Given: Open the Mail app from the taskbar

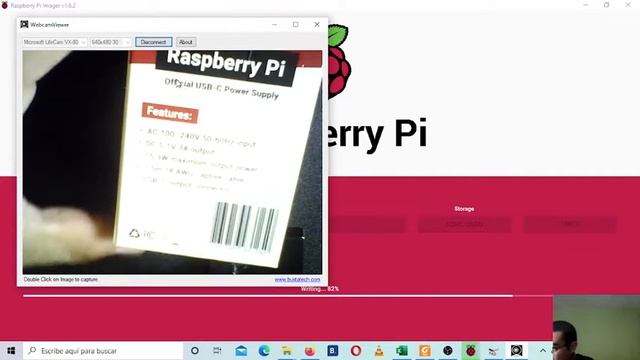Looking at the screenshot, I should (x=241, y=351).
